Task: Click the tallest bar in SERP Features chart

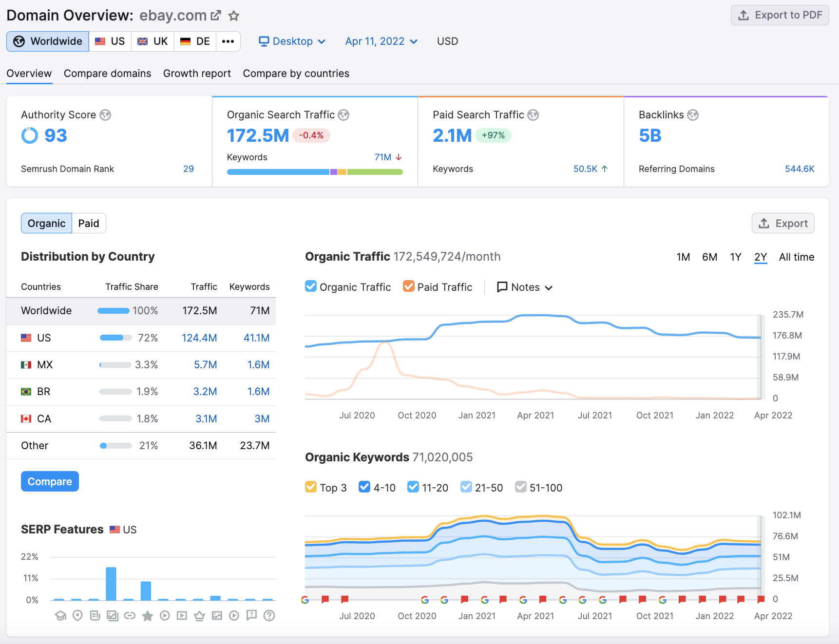Action: [111, 584]
